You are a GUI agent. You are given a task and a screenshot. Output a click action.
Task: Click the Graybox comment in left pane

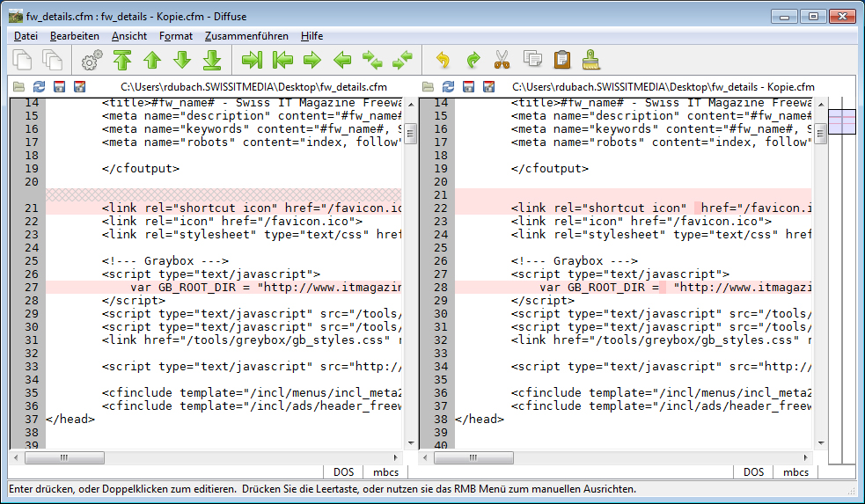tap(165, 261)
